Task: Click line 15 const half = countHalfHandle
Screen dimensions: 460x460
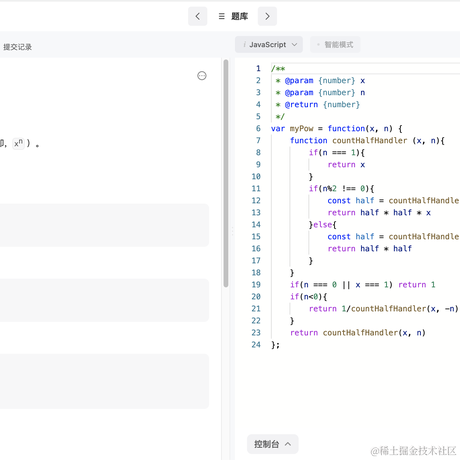Action: [x=393, y=237]
